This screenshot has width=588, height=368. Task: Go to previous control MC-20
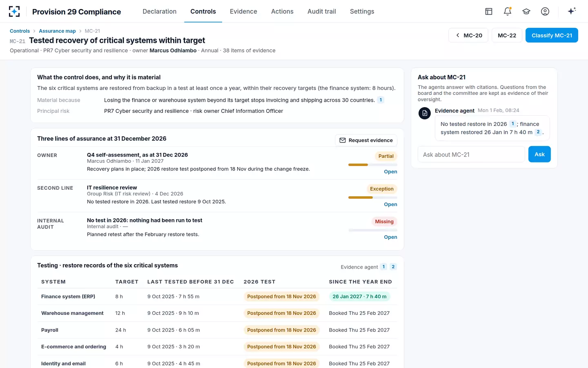point(468,35)
